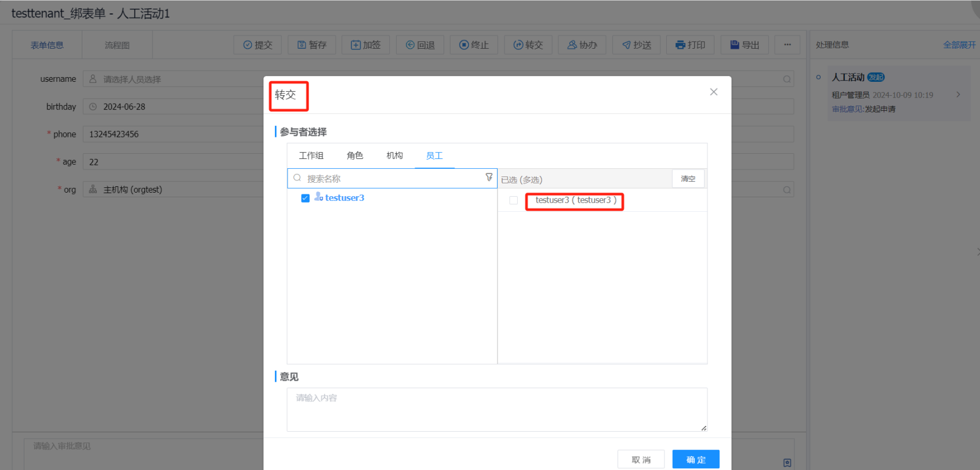Click the 终止 terminate button
Screen dimensions: 980x470
pyautogui.click(x=474, y=45)
